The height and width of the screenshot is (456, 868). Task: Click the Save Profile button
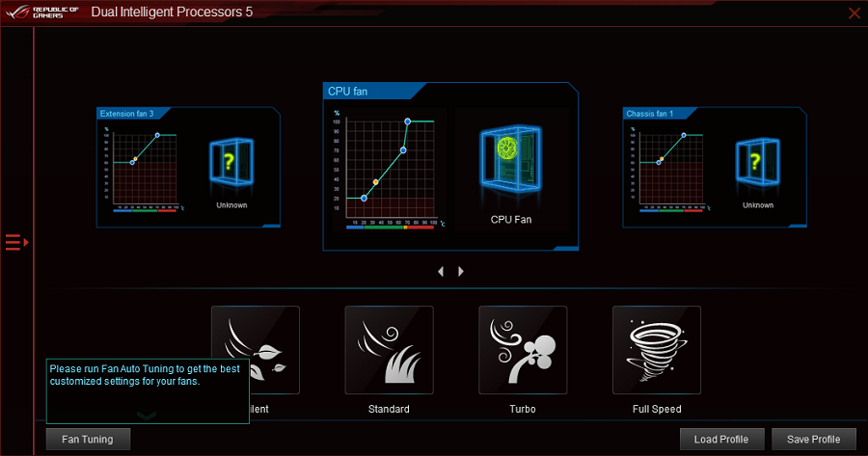point(814,440)
